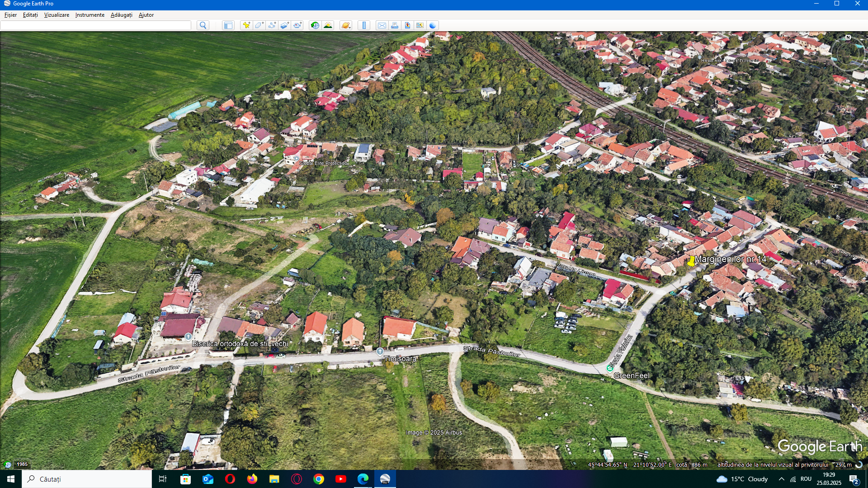Open the planet switcher dropdown
Image resolution: width=868 pixels, height=488 pixels.
point(346,25)
